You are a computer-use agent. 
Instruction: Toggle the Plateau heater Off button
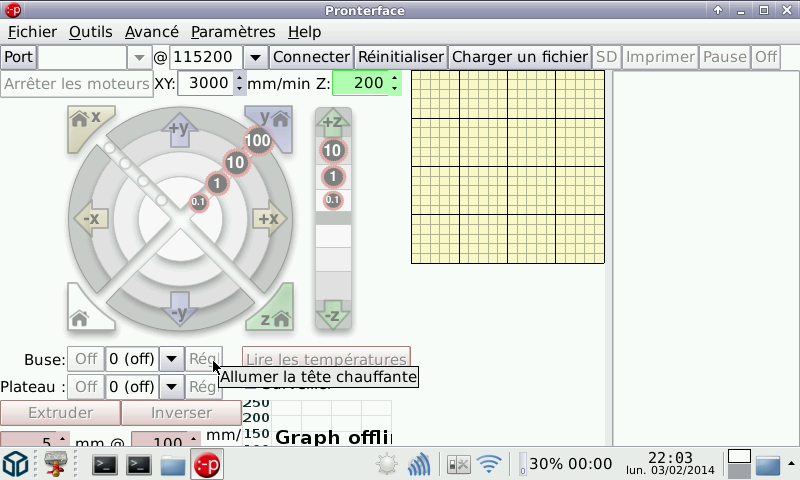86,386
